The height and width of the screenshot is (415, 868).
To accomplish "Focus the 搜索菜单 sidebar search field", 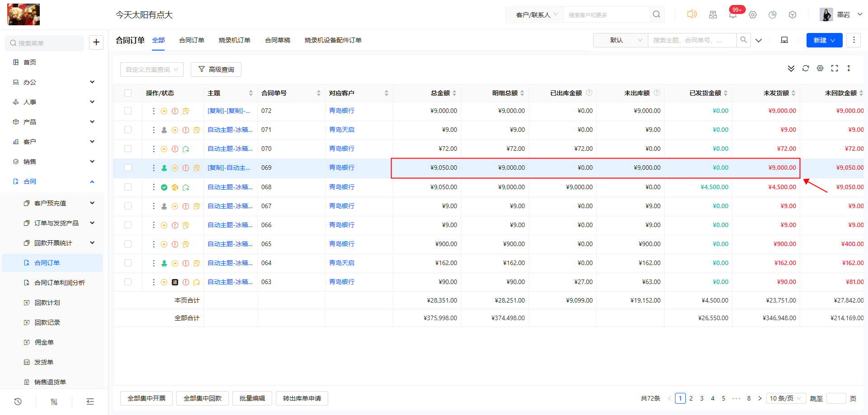I will point(44,43).
